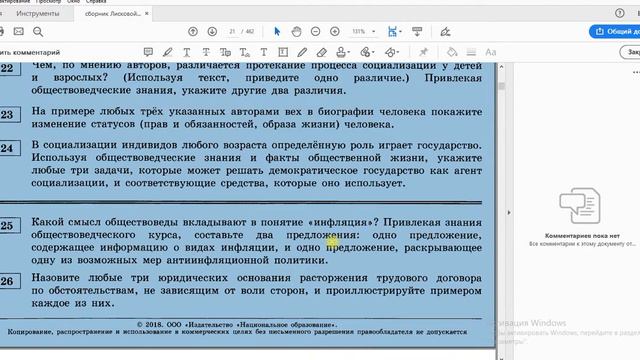Switch to scrolling read mode icon
This screenshot has height=360, width=640.
click(x=417, y=31)
